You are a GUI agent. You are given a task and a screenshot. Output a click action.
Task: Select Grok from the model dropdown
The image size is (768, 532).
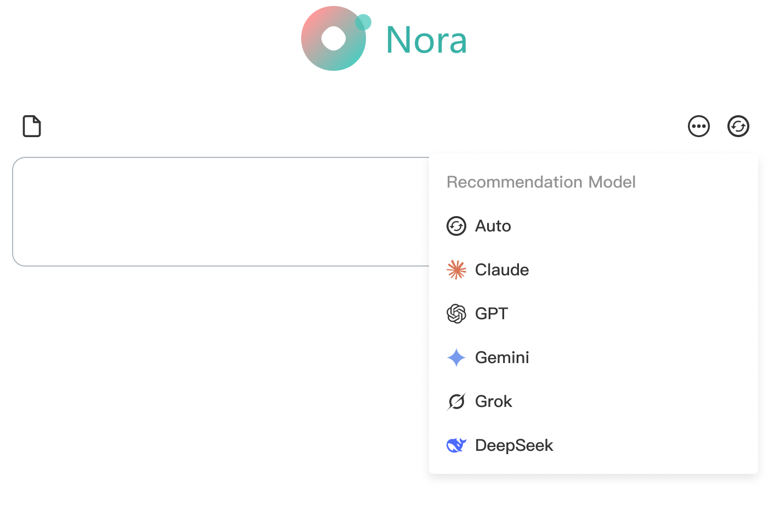tap(493, 401)
